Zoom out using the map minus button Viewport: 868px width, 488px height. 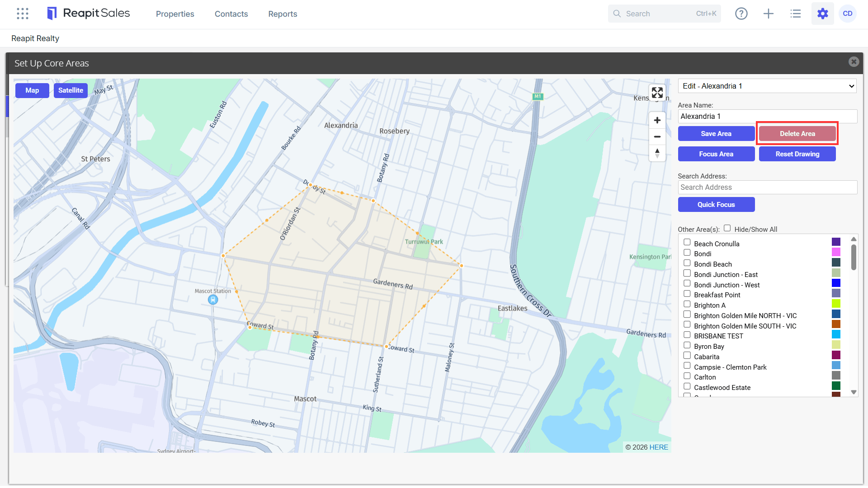657,136
